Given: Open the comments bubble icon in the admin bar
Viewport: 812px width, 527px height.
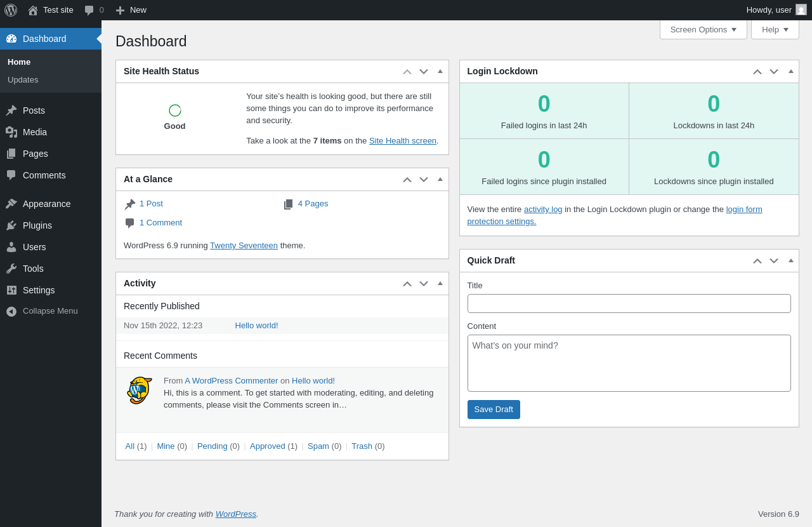Looking at the screenshot, I should [89, 10].
